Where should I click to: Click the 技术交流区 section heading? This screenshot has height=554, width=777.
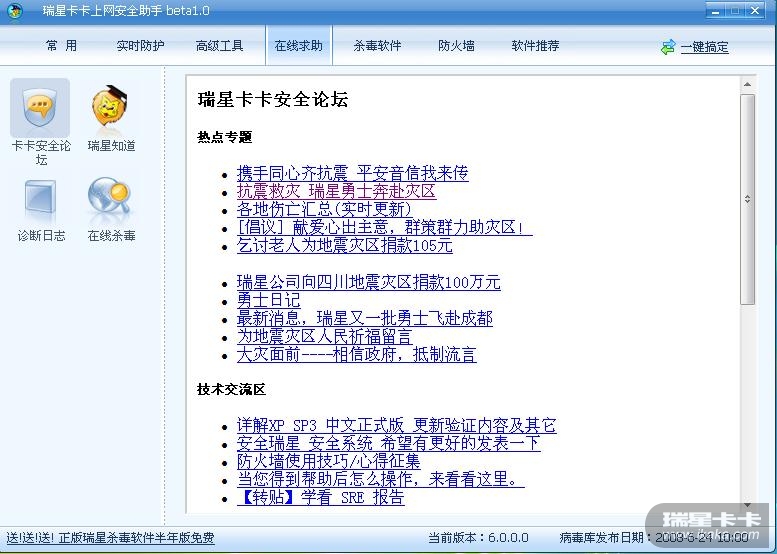(231, 389)
